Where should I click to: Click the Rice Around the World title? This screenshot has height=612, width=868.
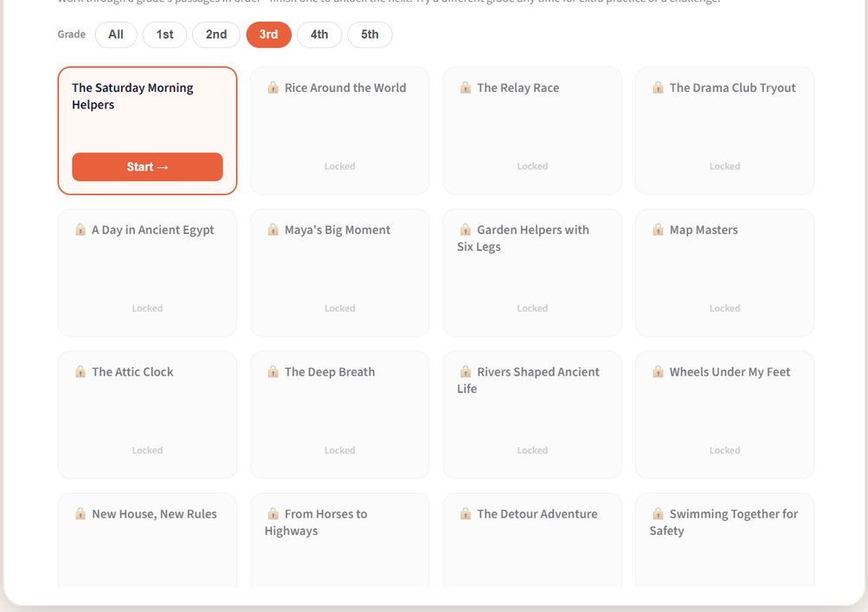pyautogui.click(x=345, y=87)
